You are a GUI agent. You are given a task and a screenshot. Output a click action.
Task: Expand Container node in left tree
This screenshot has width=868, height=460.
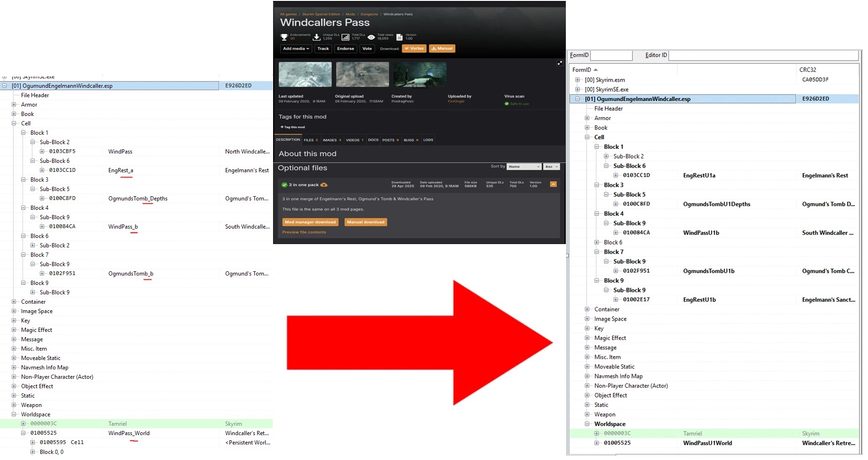14,302
